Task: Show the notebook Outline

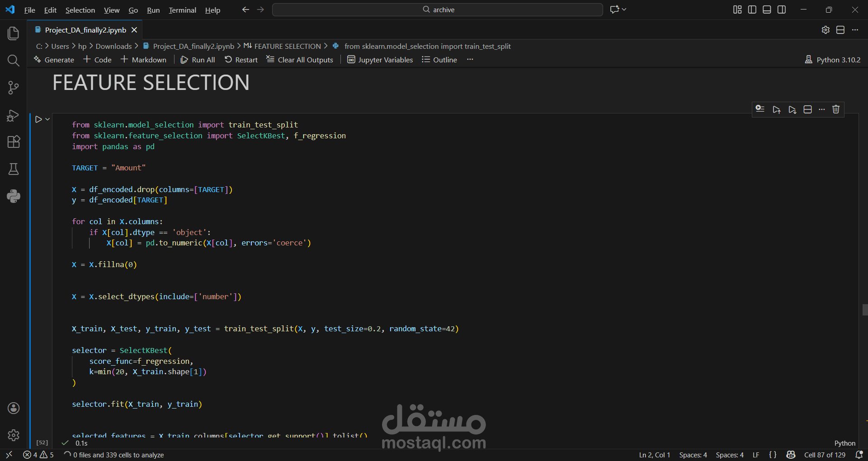Action: coord(439,60)
